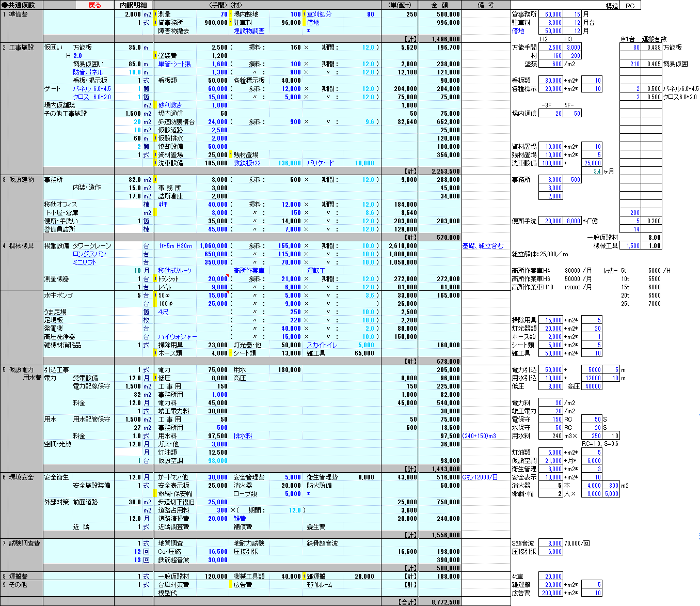Click the 運搬台数 header cell

(x=654, y=39)
